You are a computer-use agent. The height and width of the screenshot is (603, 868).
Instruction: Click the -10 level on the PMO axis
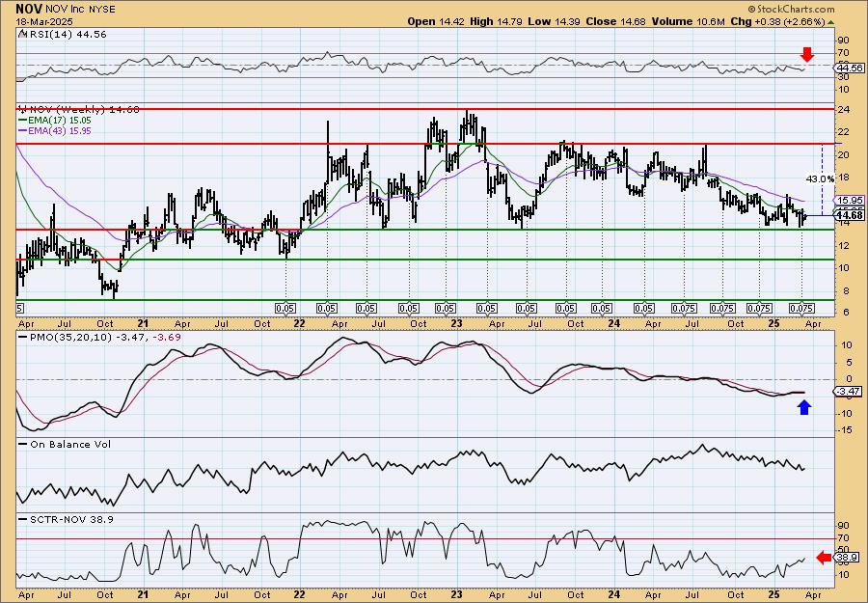click(x=844, y=413)
